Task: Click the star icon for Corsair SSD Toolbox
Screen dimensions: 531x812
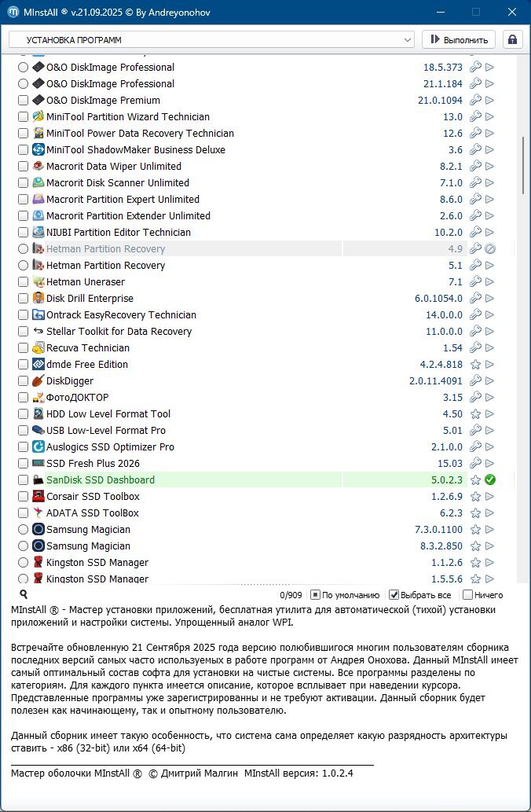Action: 475,496
